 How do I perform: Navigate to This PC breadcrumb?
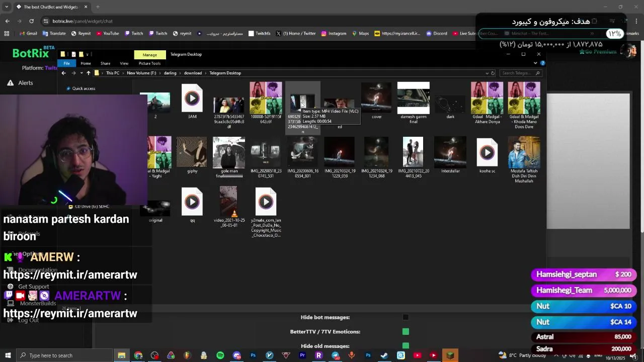point(113,73)
